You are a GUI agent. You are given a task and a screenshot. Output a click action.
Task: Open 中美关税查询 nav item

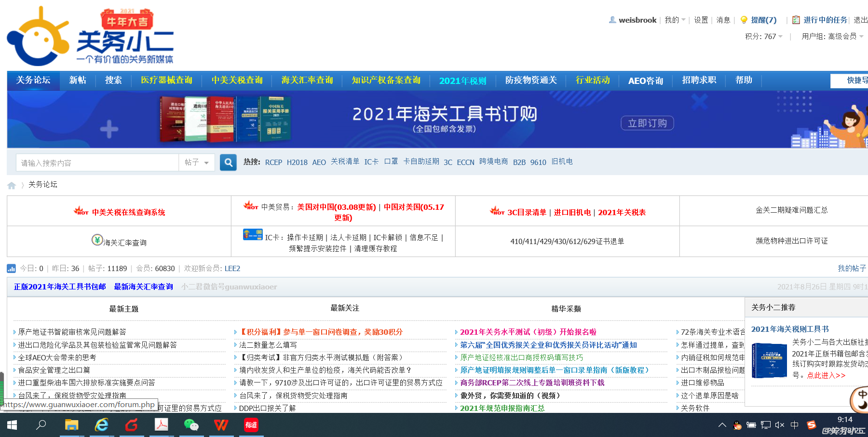click(x=237, y=80)
